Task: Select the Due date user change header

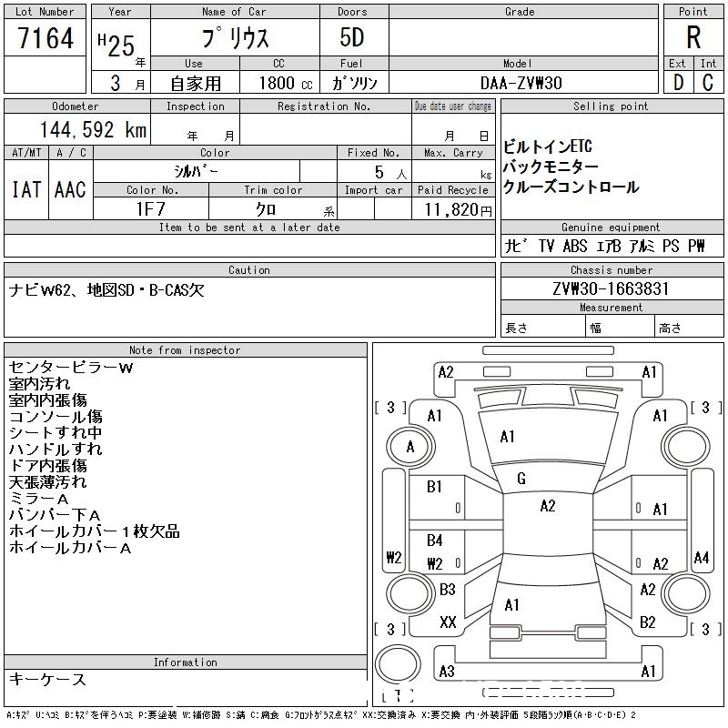Action: 453,106
